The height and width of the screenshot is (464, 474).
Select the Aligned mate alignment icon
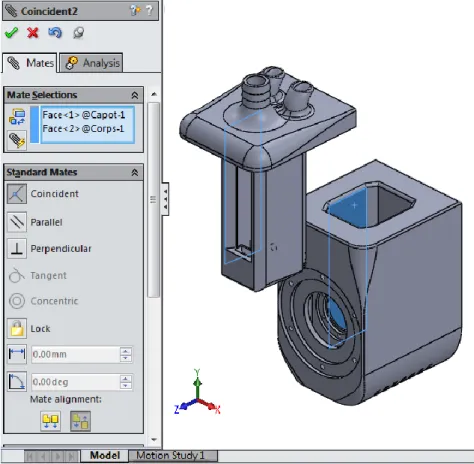click(50, 421)
